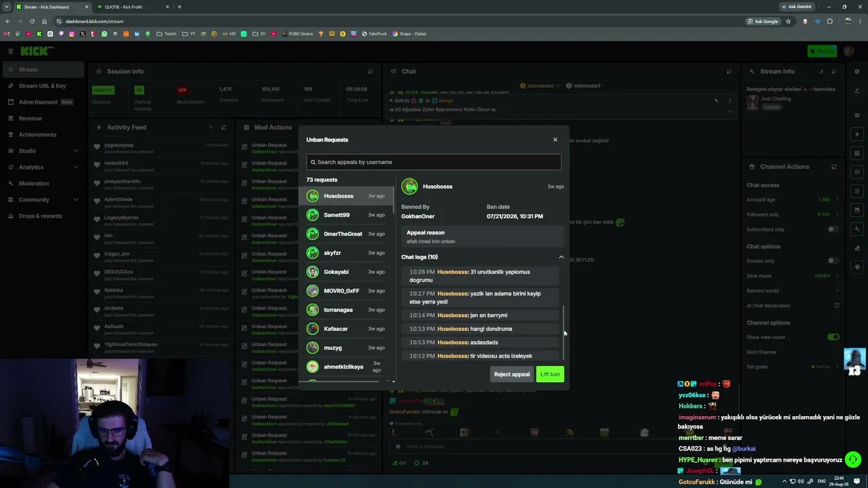Screen dimensions: 868x488
Task: Click the Ask Gemini button
Action: pos(796,7)
